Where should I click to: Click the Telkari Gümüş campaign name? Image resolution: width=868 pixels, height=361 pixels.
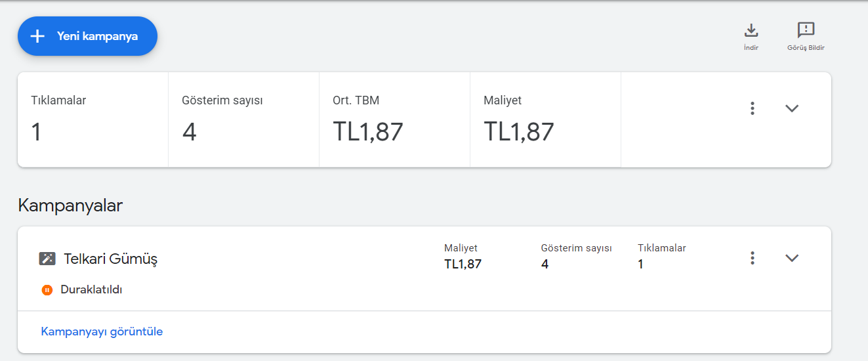(110, 259)
